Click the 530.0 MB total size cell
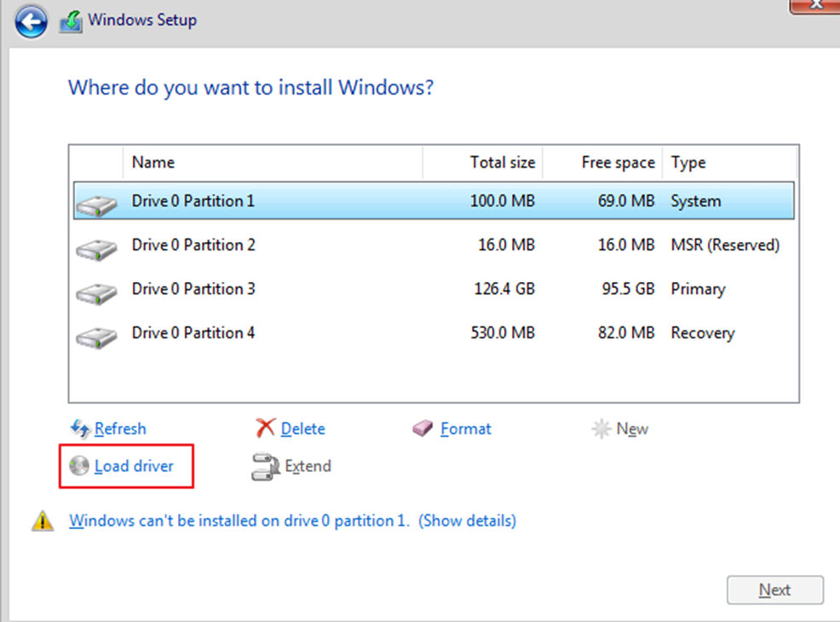 pyautogui.click(x=503, y=332)
